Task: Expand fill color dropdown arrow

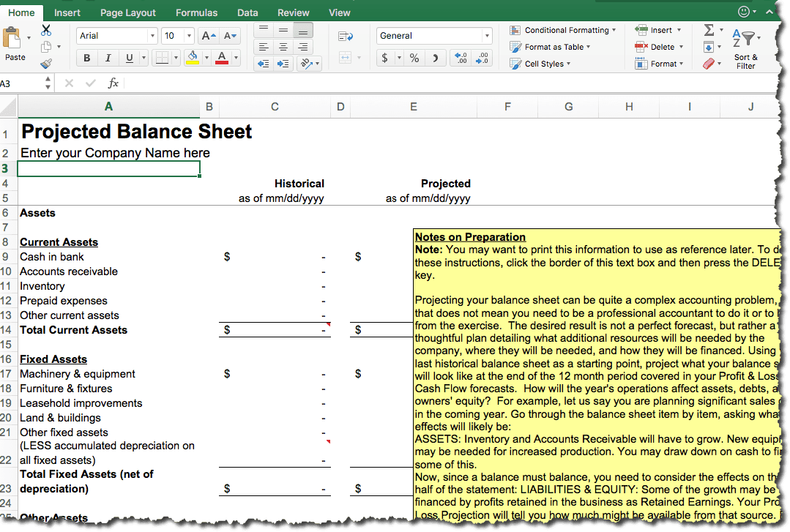Action: click(206, 58)
